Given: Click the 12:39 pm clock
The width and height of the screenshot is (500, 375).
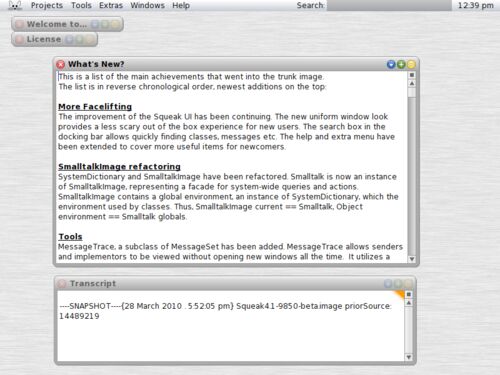Looking at the screenshot, I should (476, 5).
